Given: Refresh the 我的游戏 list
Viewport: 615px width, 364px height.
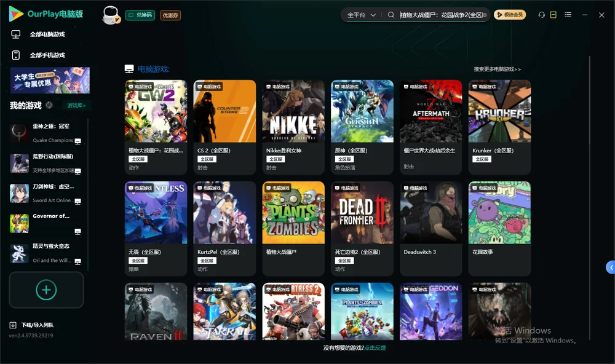Looking at the screenshot, I should coord(49,105).
